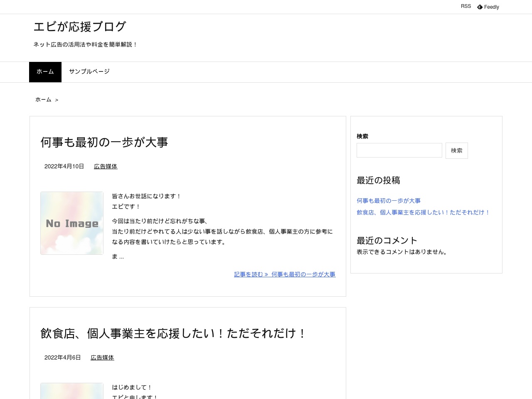Open post title 飲食店、個人事業主を応援したい！

coord(173,333)
